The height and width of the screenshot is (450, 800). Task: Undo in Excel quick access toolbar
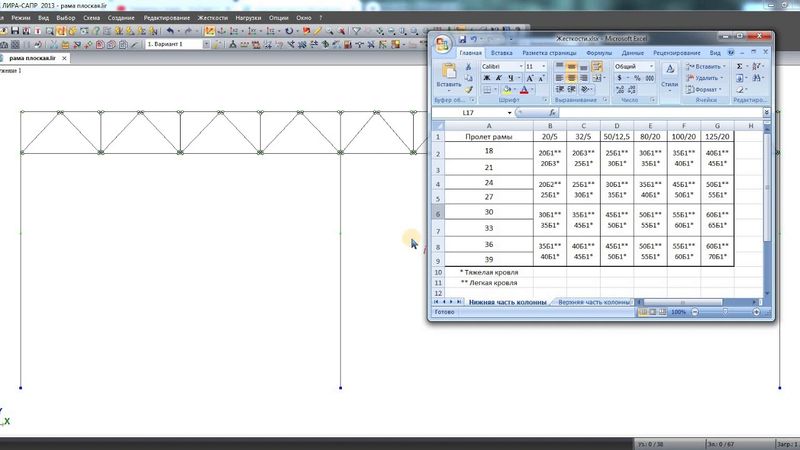click(473, 39)
